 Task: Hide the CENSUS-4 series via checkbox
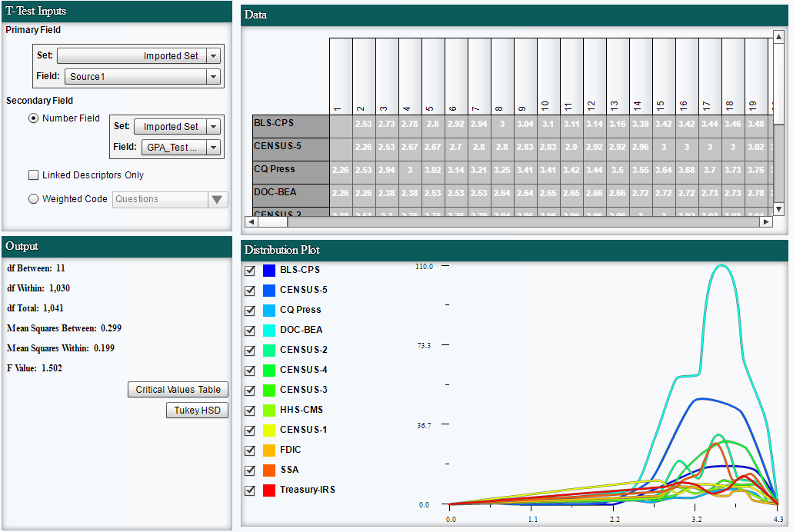pyautogui.click(x=250, y=371)
